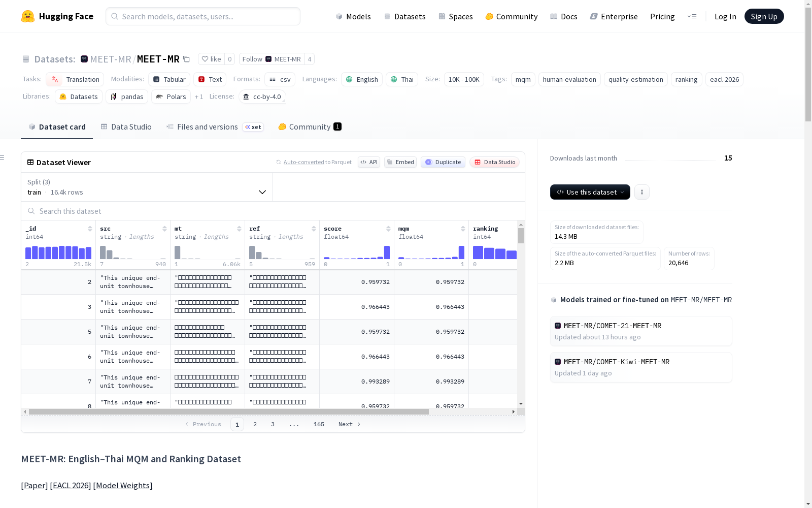Click the table's vertical scrollbar thumb

(x=521, y=236)
